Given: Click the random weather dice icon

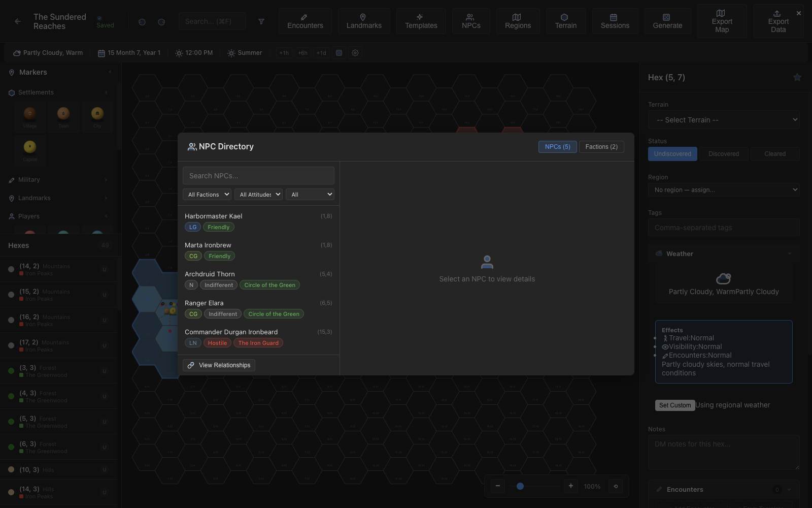Looking at the screenshot, I should (x=339, y=53).
